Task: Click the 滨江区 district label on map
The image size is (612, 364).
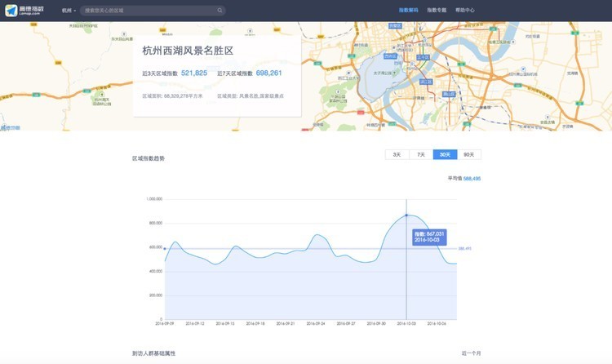Action: [x=426, y=82]
